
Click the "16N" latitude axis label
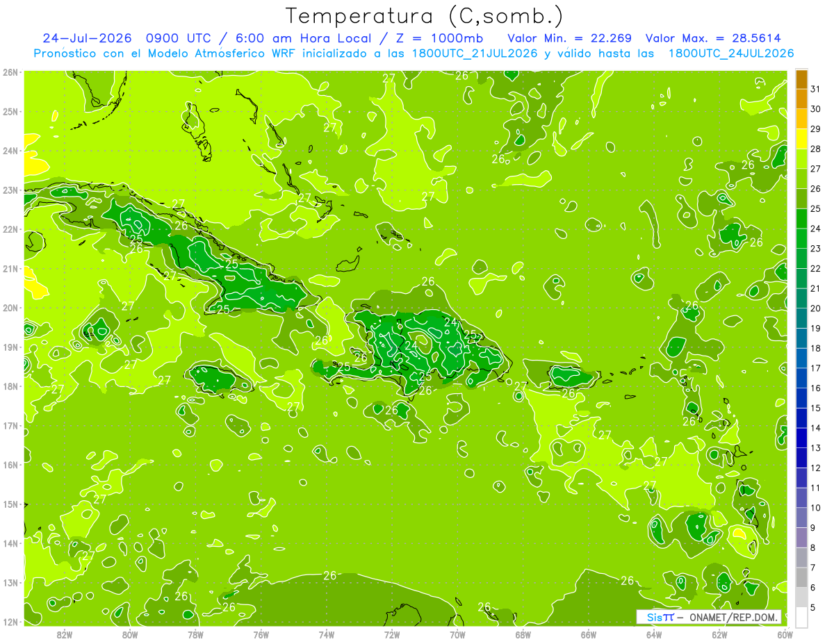(x=10, y=465)
